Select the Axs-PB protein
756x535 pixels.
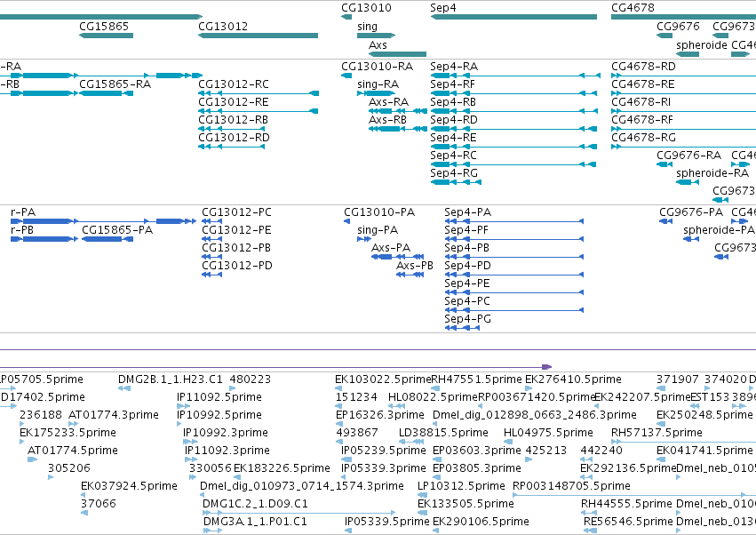pyautogui.click(x=410, y=275)
